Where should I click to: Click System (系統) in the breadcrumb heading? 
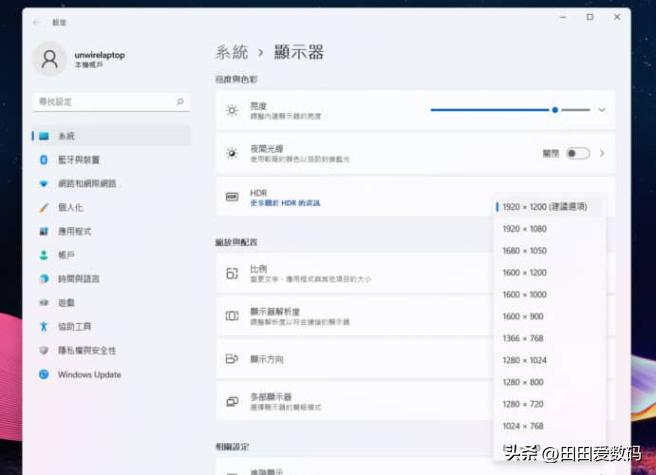point(231,52)
